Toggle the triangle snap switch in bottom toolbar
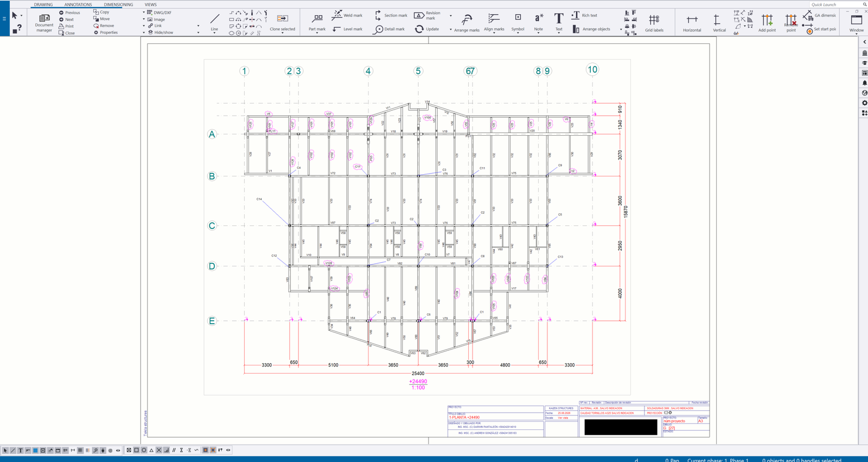The width and height of the screenshot is (868, 462). coord(151,450)
